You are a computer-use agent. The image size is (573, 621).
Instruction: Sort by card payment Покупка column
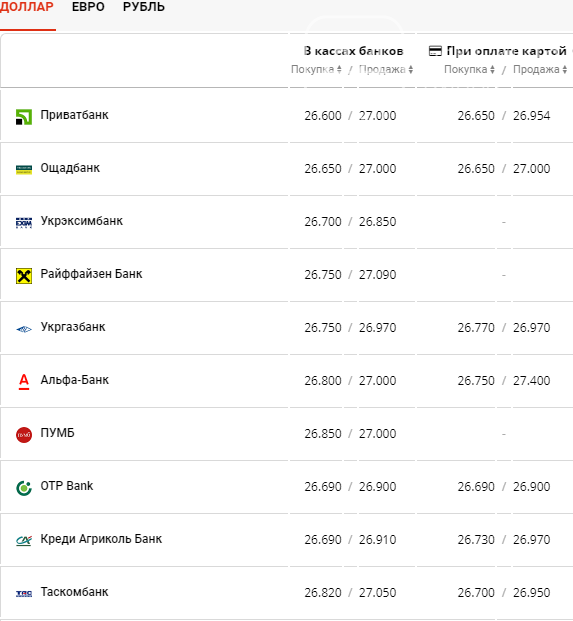point(469,69)
